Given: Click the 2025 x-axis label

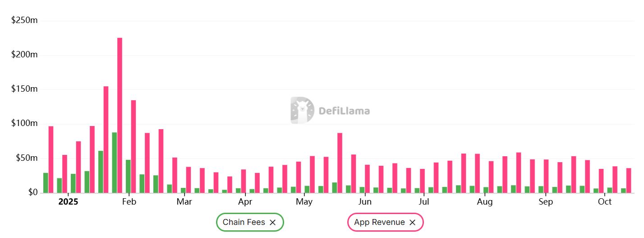Looking at the screenshot, I should coord(68,202).
